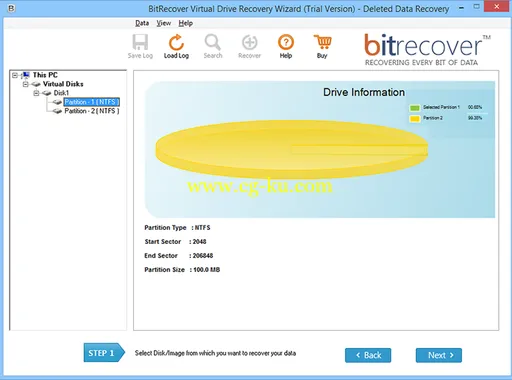Click yellow Partition 2 legend swatch
The height and width of the screenshot is (380, 512).
414,119
